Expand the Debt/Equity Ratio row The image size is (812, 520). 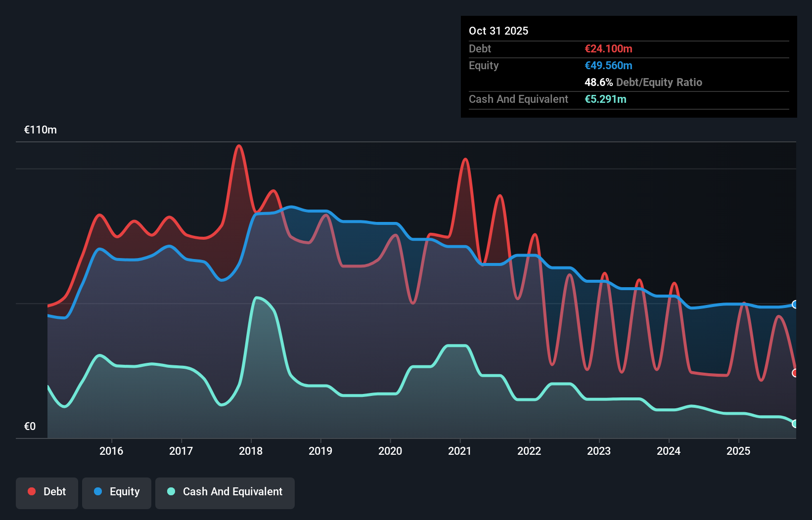[x=643, y=82]
